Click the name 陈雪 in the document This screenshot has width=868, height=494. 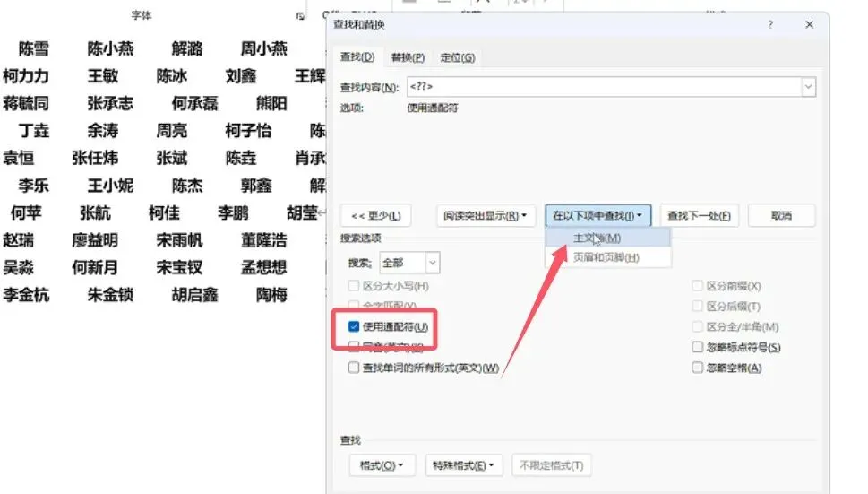click(34, 48)
